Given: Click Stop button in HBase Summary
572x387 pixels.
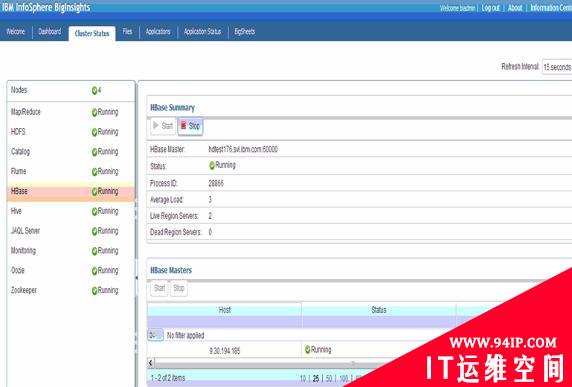Looking at the screenshot, I should (190, 126).
